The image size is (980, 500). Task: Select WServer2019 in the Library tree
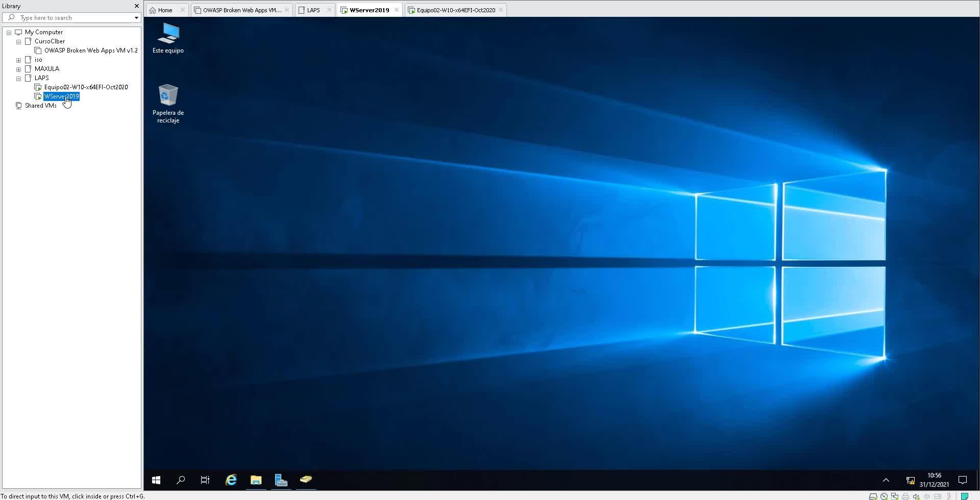point(61,96)
